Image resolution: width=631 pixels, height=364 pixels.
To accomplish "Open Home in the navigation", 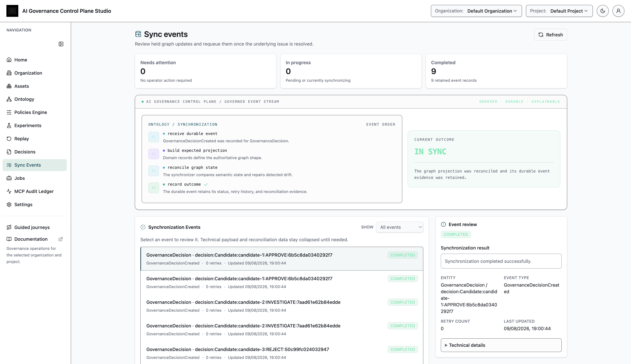I will point(35,60).
